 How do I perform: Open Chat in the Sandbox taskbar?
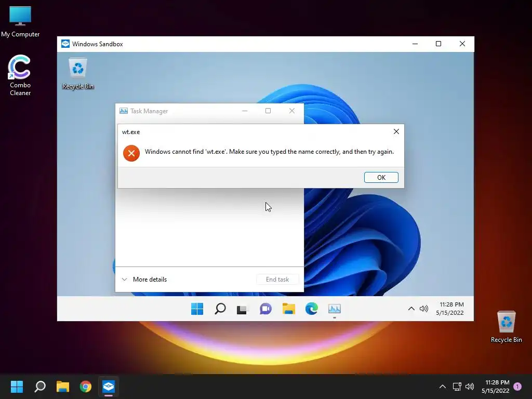click(x=265, y=309)
